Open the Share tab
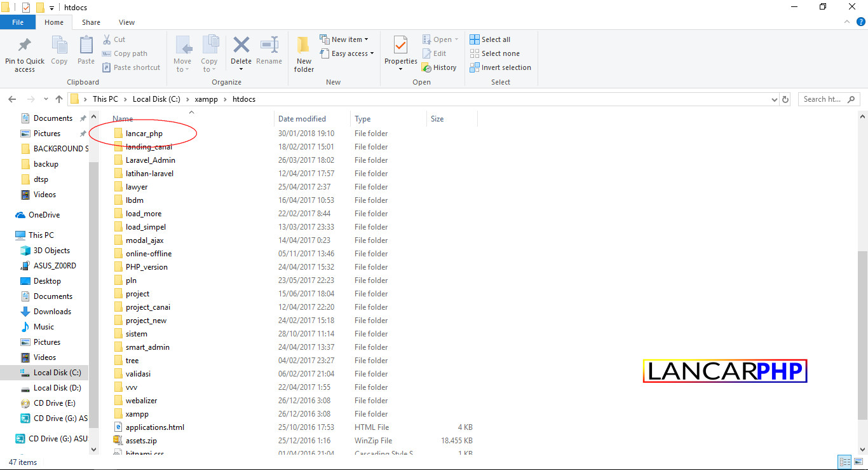The image size is (868, 470). (x=91, y=22)
